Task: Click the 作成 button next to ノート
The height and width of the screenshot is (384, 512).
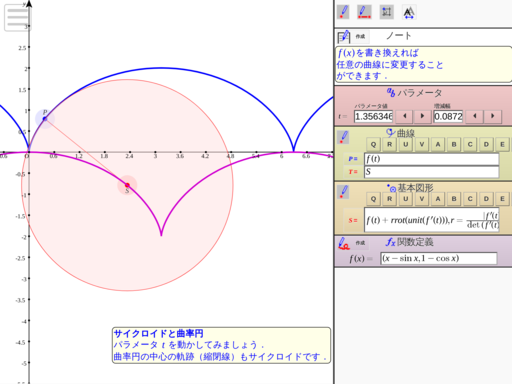Action: tap(360, 36)
